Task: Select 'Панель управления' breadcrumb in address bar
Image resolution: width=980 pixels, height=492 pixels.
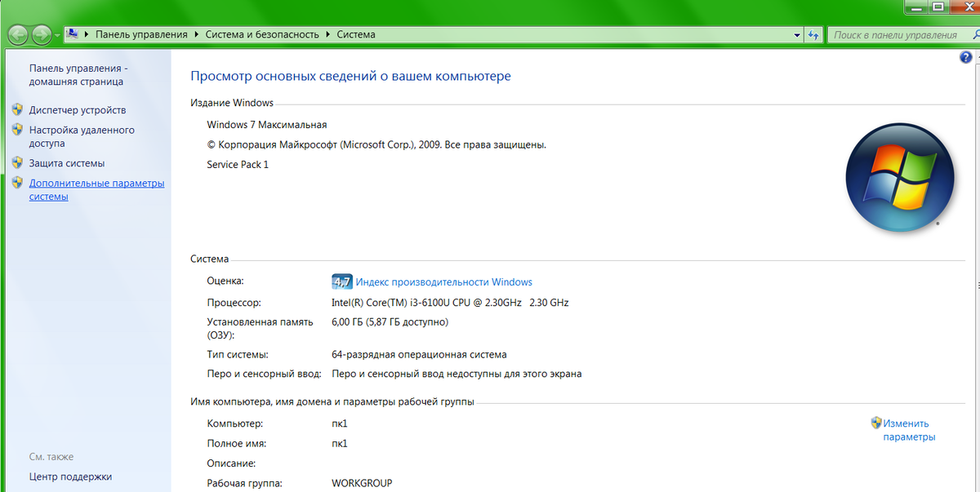Action: [141, 35]
